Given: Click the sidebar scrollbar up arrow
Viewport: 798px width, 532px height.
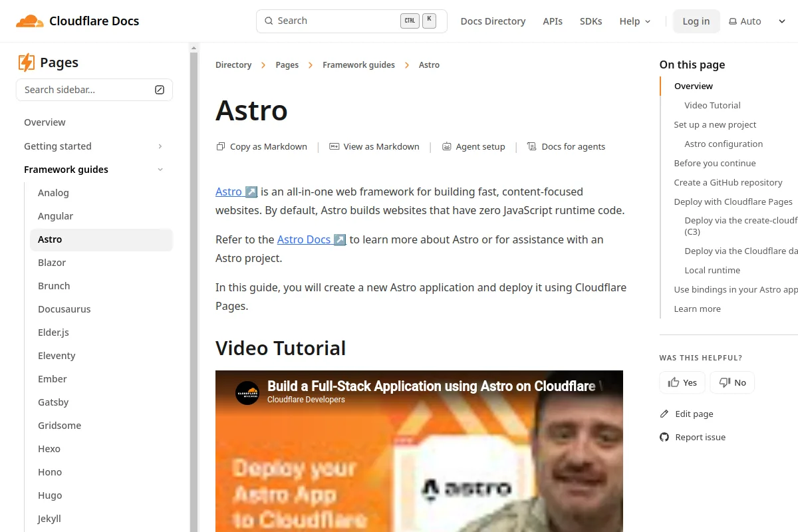Looking at the screenshot, I should pyautogui.click(x=194, y=48).
